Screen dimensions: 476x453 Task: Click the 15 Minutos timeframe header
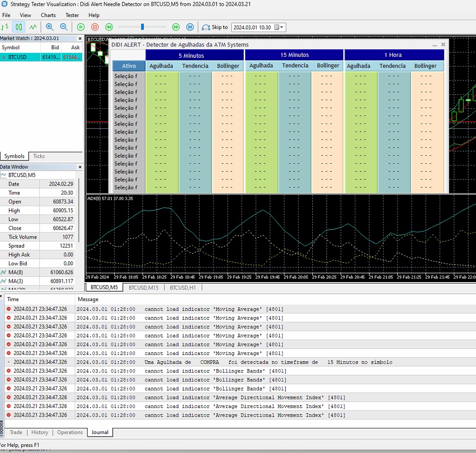pos(294,55)
